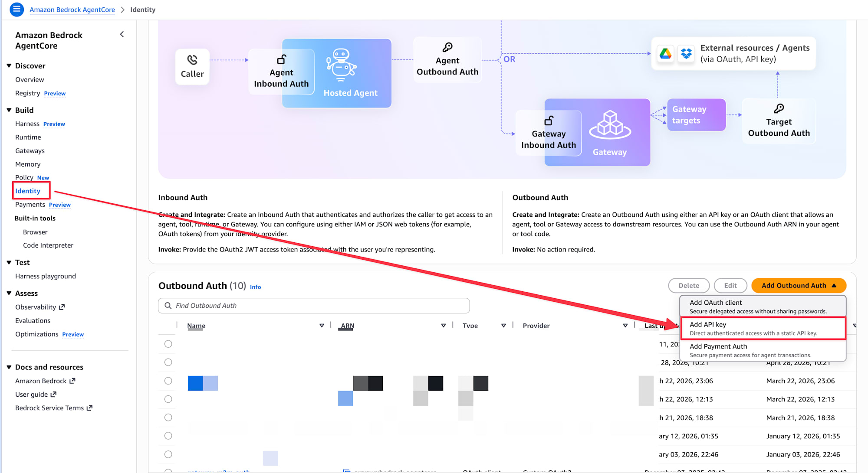This screenshot has width=868, height=473.
Task: Go to Identity in the sidebar
Action: point(28,191)
